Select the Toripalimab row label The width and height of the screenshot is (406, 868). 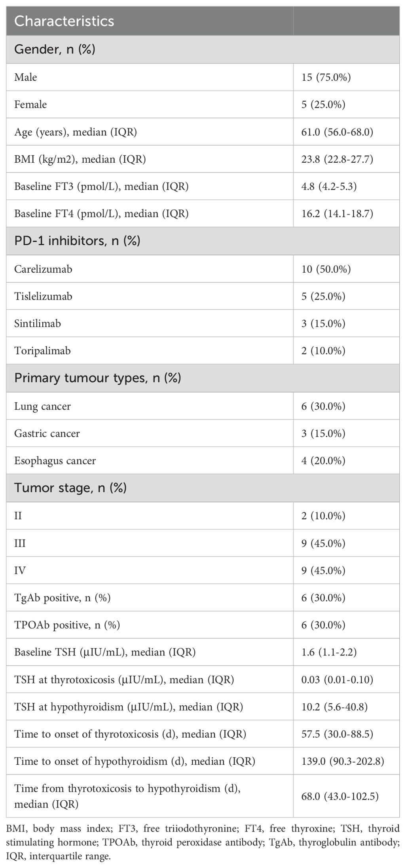tap(42, 351)
